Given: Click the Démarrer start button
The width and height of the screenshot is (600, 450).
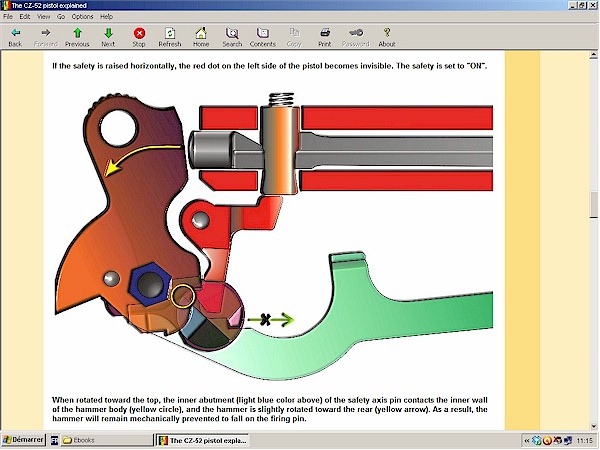Looking at the screenshot, I should click(x=23, y=440).
